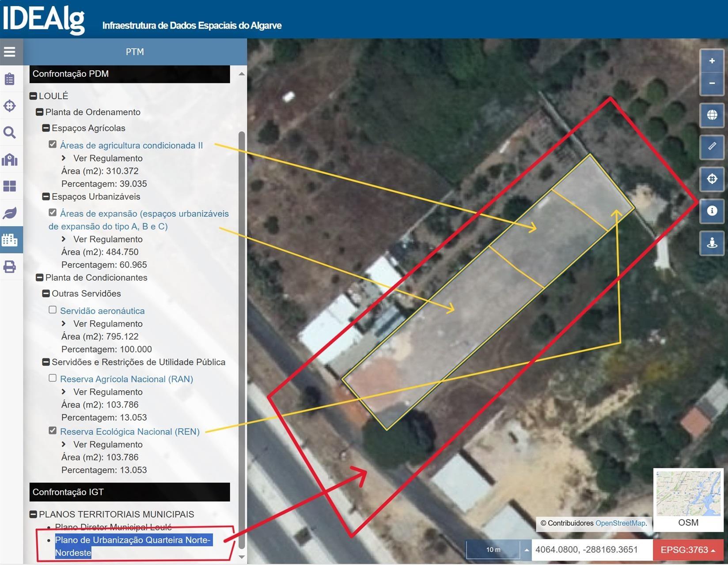
Task: Uncheck Áreas de agricultura condicionada II
Action: click(x=53, y=144)
